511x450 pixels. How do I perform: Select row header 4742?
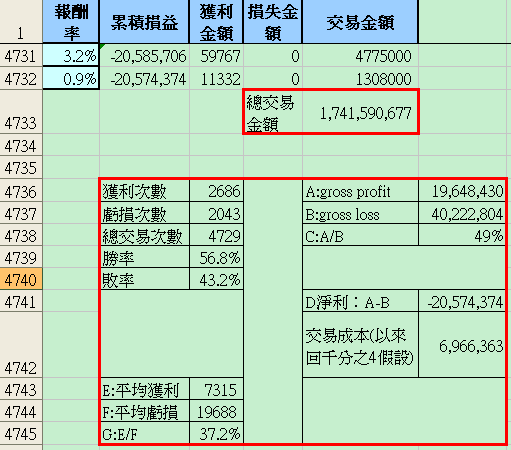click(21, 345)
